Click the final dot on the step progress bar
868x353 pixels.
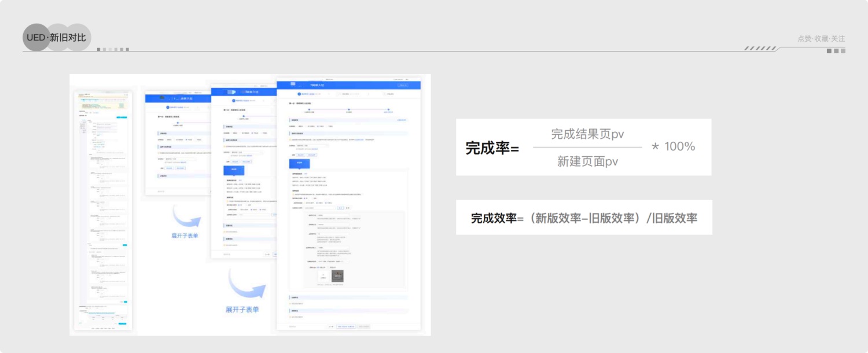point(388,109)
